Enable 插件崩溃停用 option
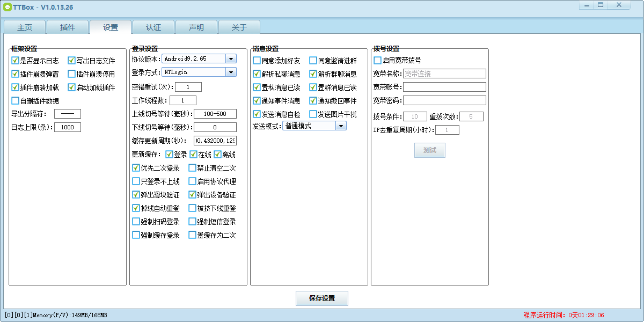Viewport: 644px width, 322px height. click(x=71, y=74)
